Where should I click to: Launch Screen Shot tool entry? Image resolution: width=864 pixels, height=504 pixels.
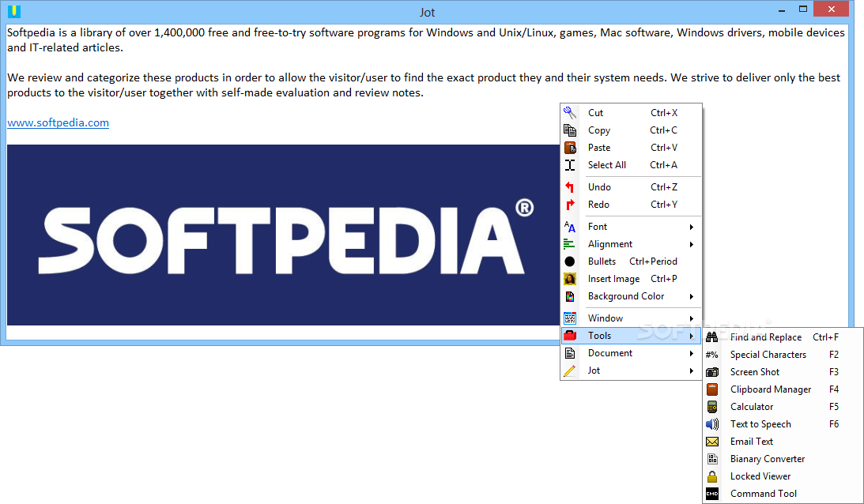tap(783, 372)
